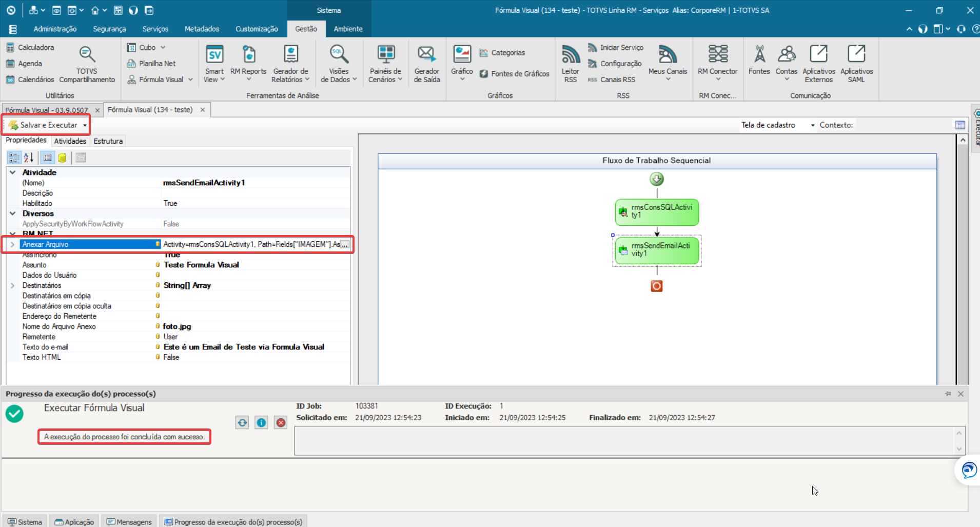Click the yellow database icon in properties toolbar
The image size is (980, 527).
click(x=62, y=158)
